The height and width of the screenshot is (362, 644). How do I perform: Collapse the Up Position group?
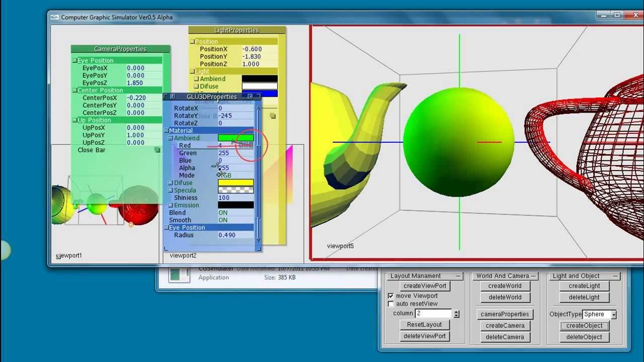[x=74, y=120]
